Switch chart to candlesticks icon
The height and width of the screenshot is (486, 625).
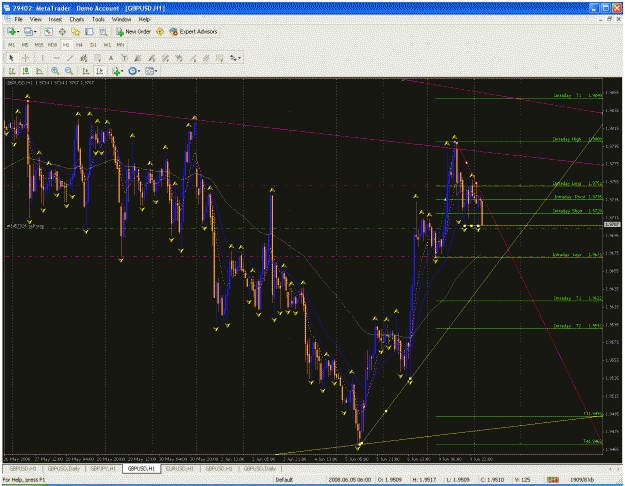pyautogui.click(x=26, y=71)
